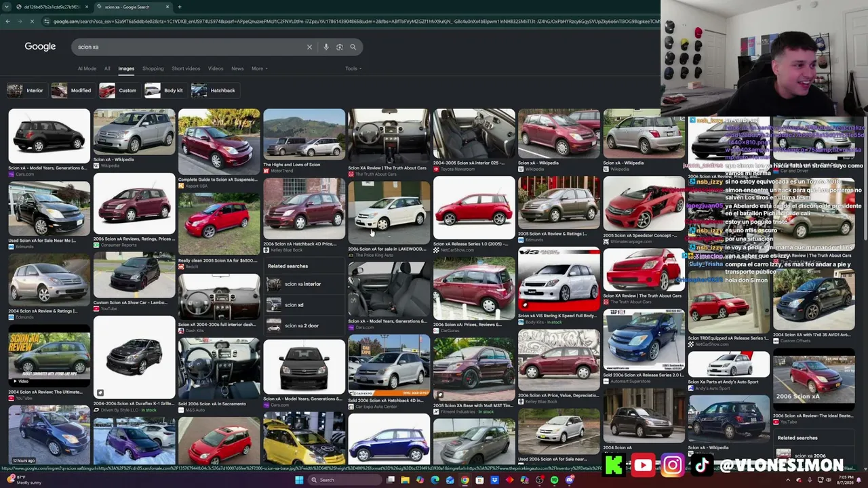Image resolution: width=868 pixels, height=488 pixels.
Task: Select the Images tab
Action: pos(126,68)
